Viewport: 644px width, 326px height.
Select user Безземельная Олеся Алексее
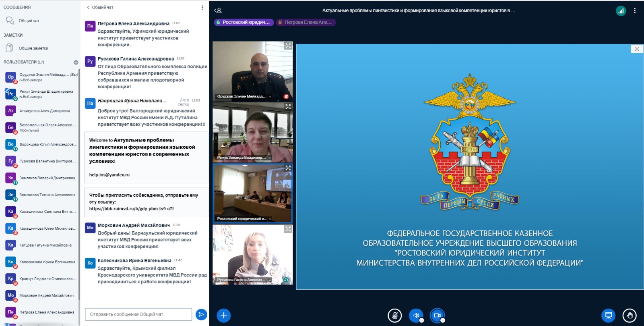(40, 127)
